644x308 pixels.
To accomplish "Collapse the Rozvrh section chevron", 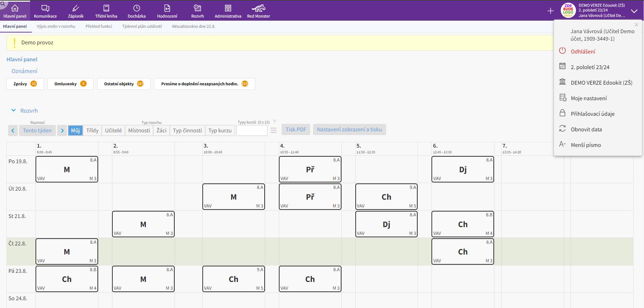I will click(x=14, y=110).
